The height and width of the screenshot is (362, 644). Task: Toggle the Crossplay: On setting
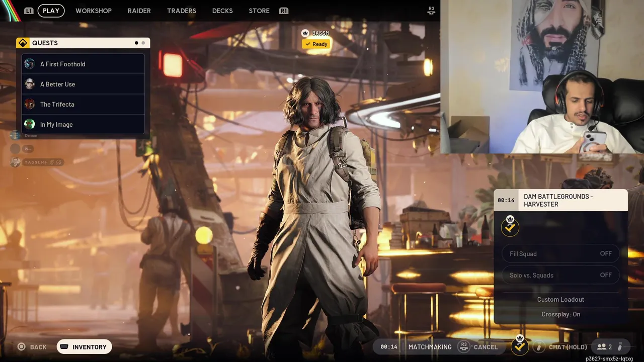560,314
